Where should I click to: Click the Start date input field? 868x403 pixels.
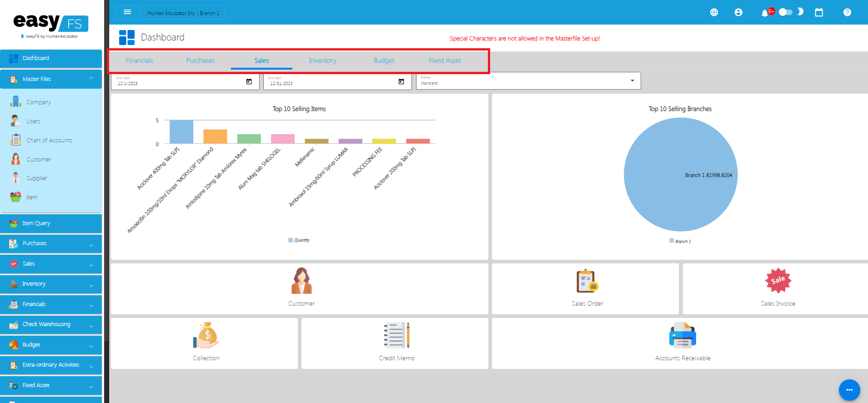pyautogui.click(x=185, y=81)
